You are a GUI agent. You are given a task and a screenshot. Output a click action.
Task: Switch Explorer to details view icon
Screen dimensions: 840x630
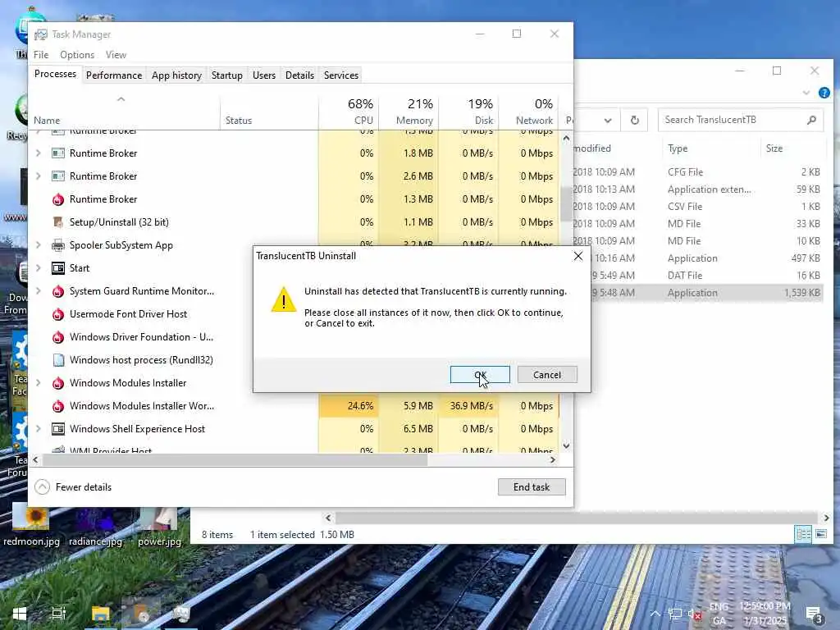(x=803, y=534)
